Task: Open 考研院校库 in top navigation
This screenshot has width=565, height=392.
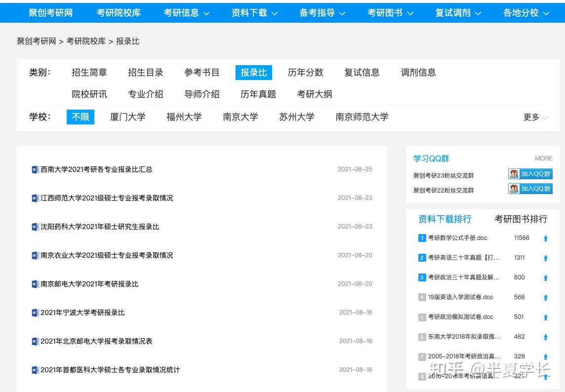Action: click(119, 13)
